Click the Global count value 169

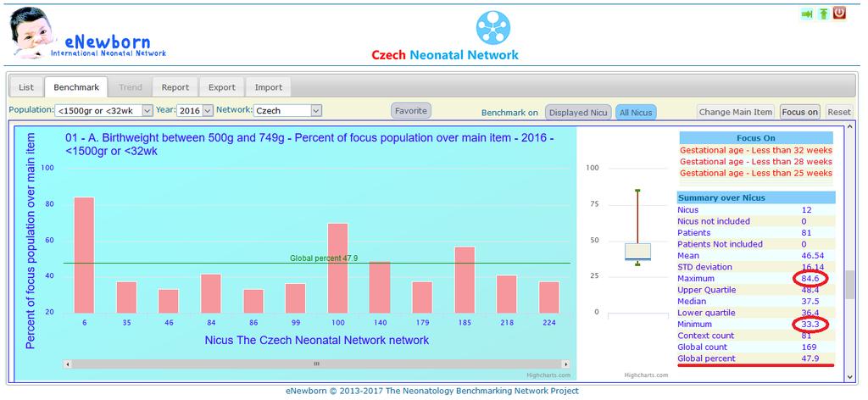pyautogui.click(x=808, y=347)
